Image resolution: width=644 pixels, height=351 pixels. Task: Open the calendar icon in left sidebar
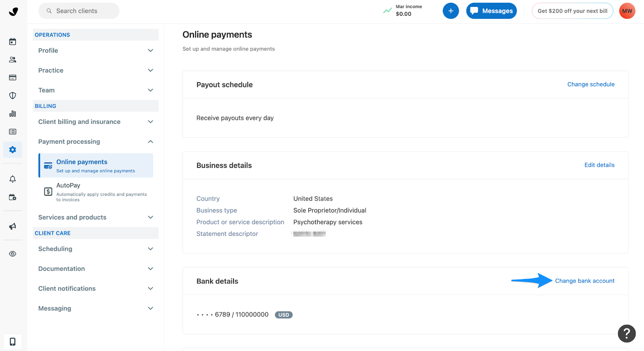pos(12,41)
